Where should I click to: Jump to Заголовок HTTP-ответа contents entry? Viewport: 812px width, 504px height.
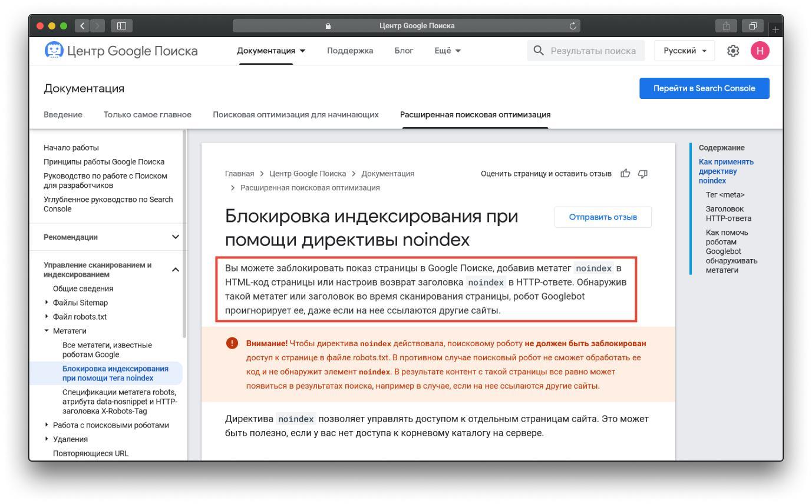pyautogui.click(x=728, y=213)
